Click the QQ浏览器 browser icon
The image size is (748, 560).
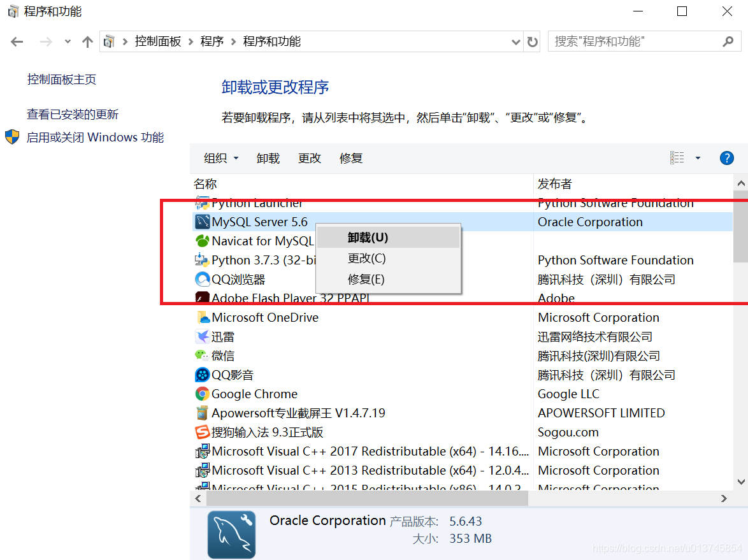[202, 279]
